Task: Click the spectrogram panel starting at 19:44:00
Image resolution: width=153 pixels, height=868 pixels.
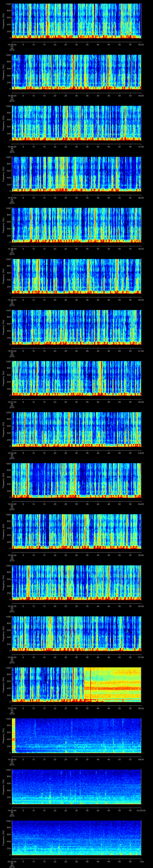Action: pos(77,21)
